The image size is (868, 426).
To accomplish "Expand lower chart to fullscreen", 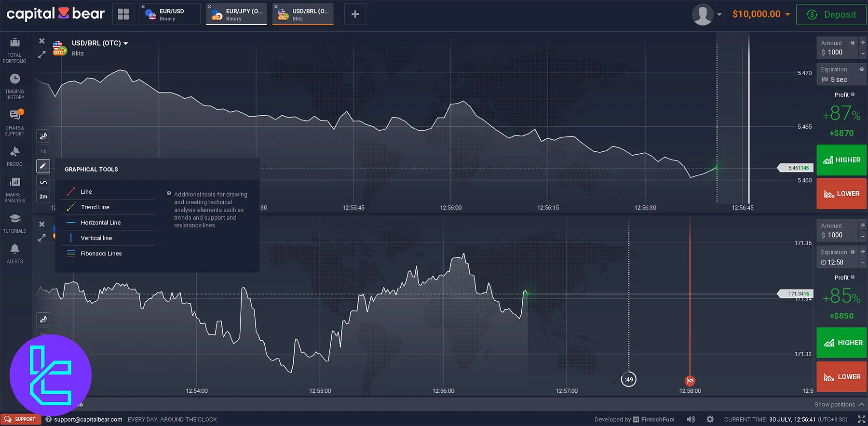I will pyautogui.click(x=42, y=238).
